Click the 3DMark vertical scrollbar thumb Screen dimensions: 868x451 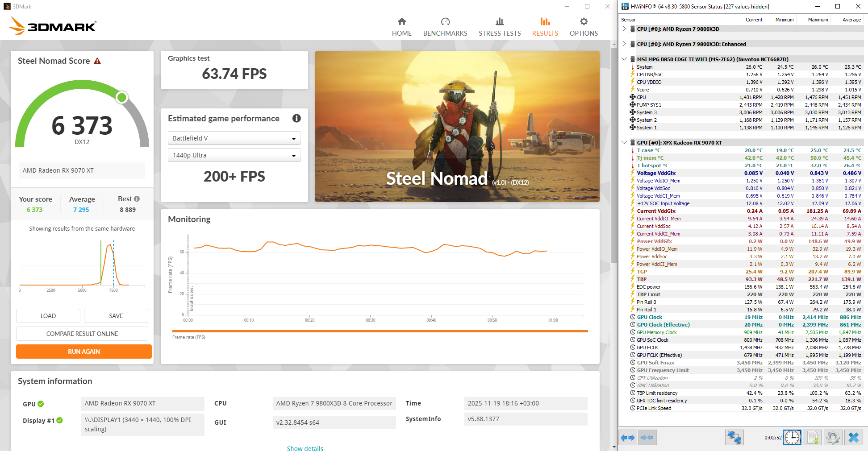coord(614,156)
